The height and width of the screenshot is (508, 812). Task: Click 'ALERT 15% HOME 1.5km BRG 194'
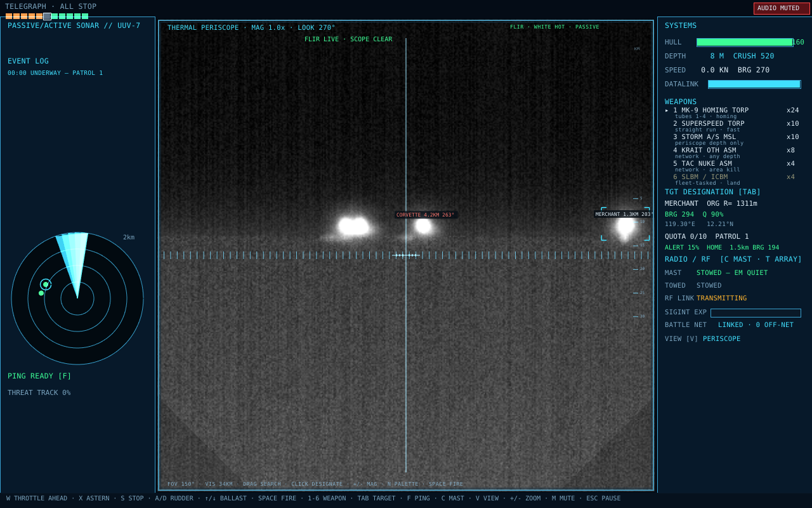[x=722, y=248]
